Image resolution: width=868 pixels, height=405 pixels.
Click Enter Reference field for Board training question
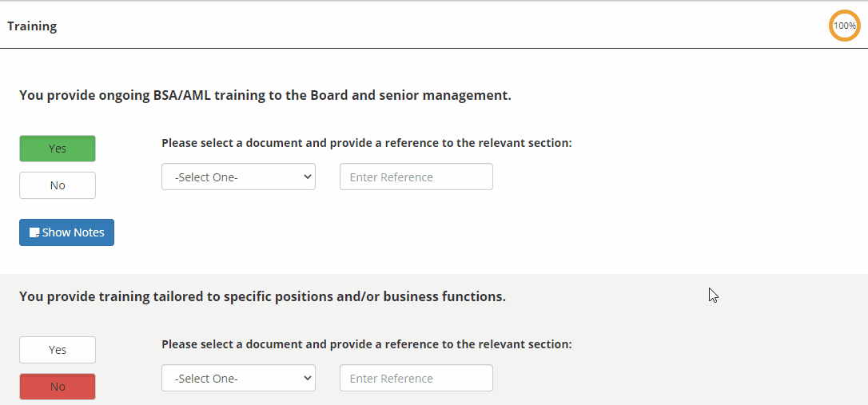(416, 177)
